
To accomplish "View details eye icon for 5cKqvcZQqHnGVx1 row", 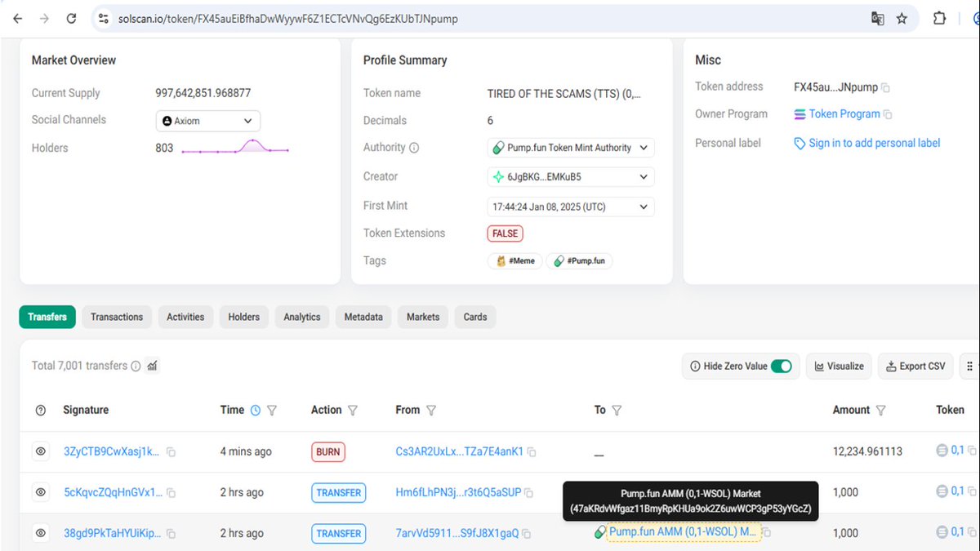I will pyautogui.click(x=41, y=492).
